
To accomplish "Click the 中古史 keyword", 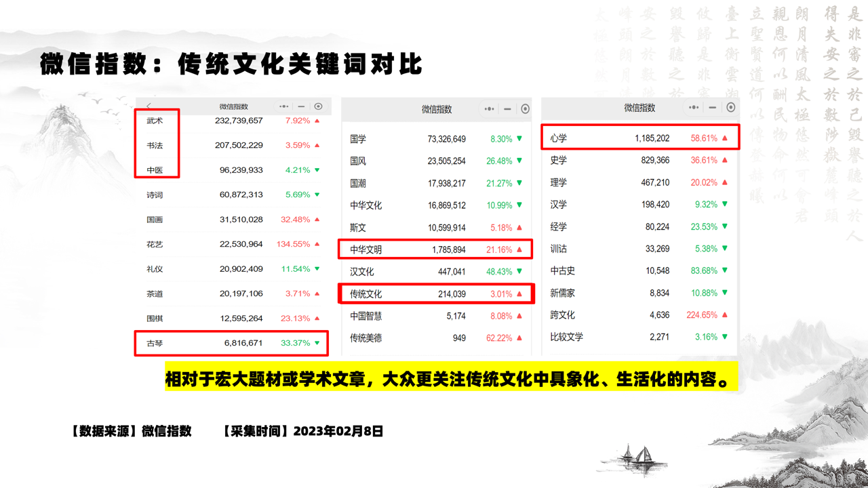I will point(563,270).
